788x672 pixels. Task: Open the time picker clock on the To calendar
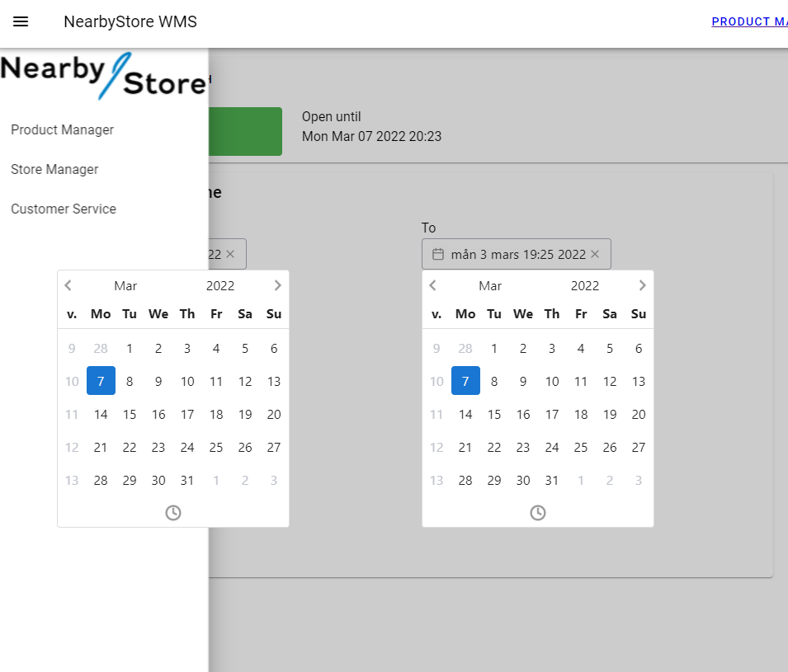pyautogui.click(x=537, y=512)
